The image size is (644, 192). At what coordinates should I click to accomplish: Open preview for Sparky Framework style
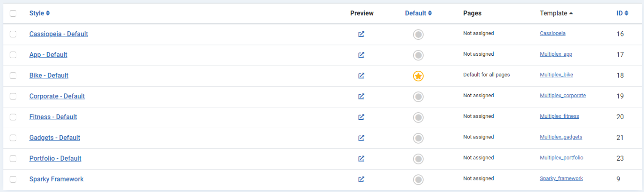[x=361, y=179]
